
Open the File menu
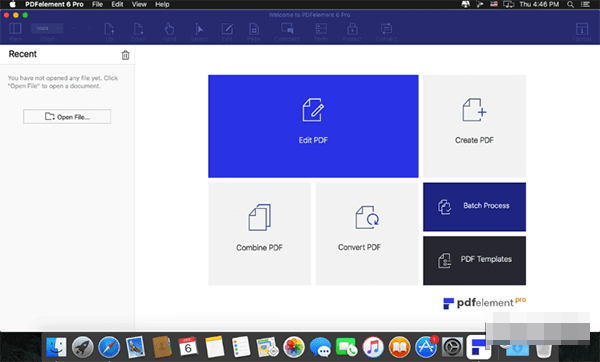[97, 5]
